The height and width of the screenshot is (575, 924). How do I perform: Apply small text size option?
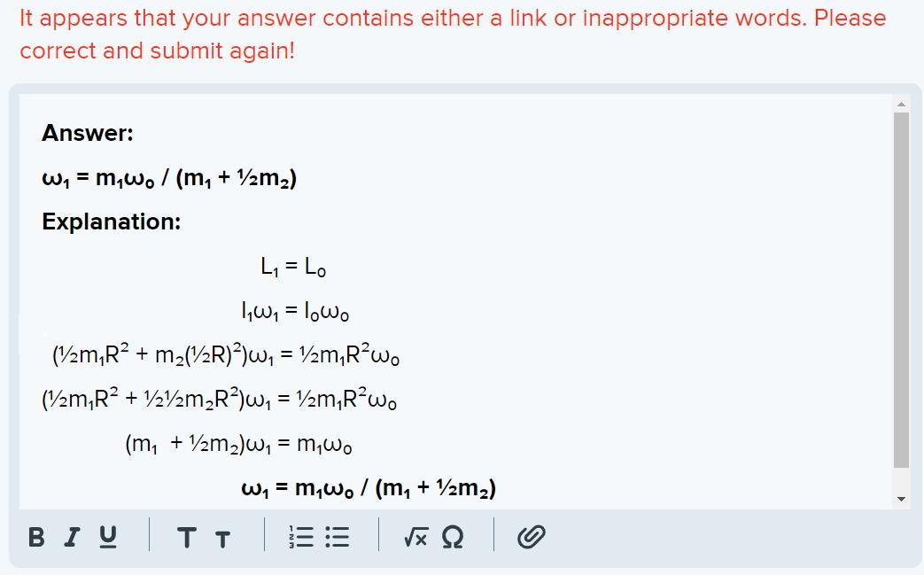[222, 539]
